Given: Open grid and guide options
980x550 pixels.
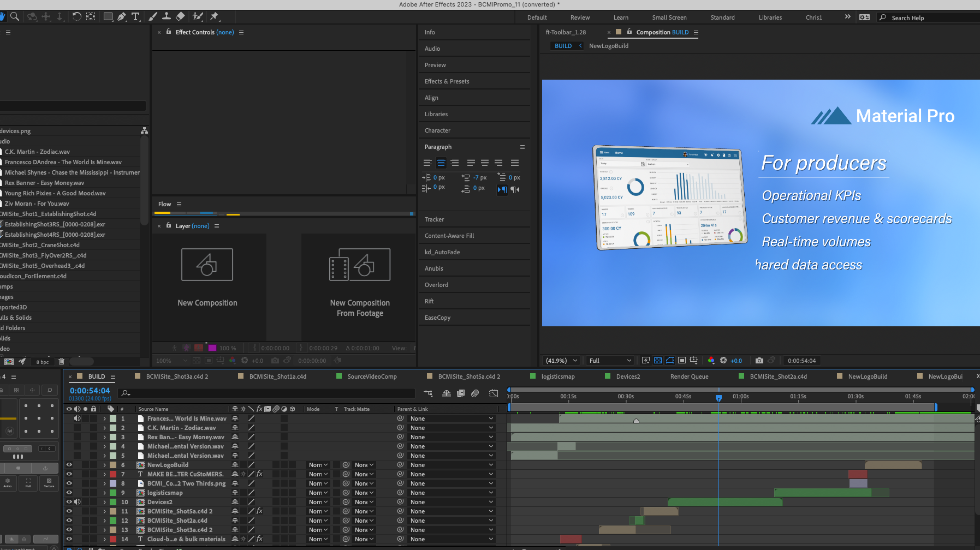Looking at the screenshot, I should pos(694,361).
